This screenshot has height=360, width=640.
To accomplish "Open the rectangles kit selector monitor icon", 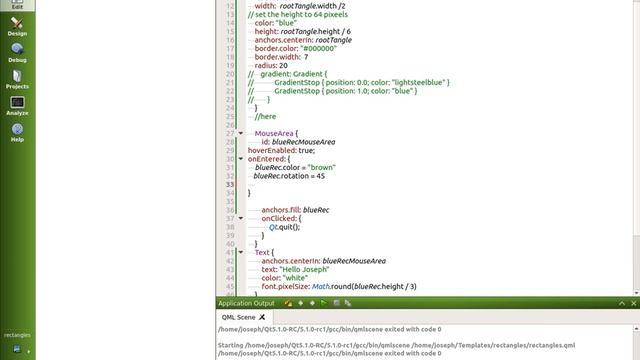I will click(17, 349).
